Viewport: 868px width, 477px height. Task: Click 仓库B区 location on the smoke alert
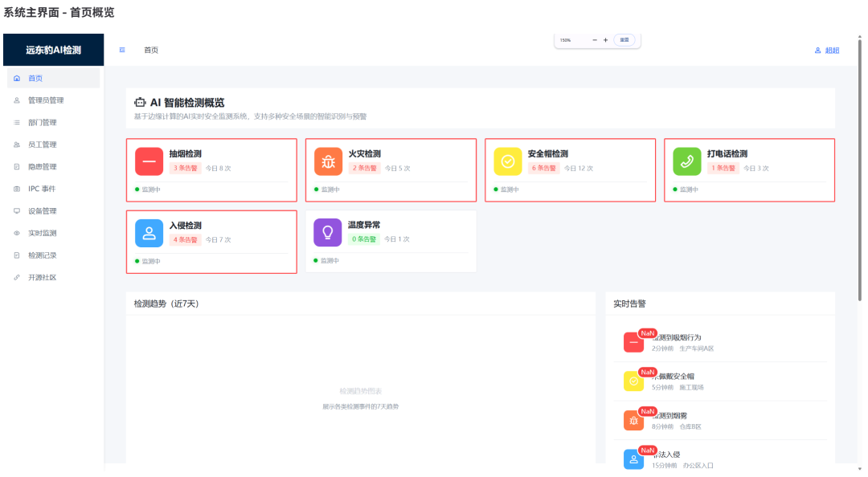click(x=690, y=426)
